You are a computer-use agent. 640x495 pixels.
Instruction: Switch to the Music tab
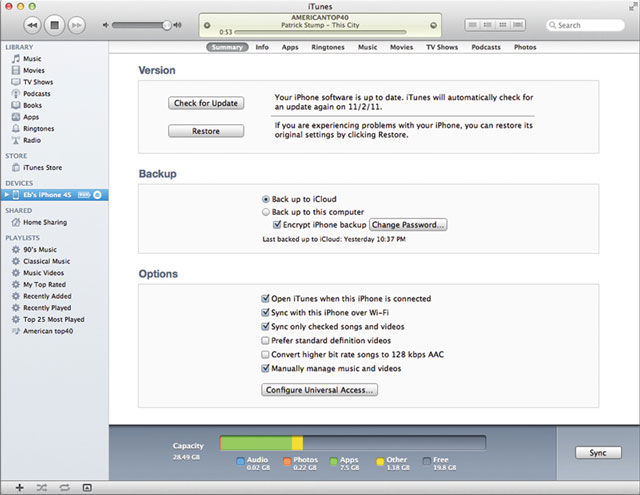[367, 47]
